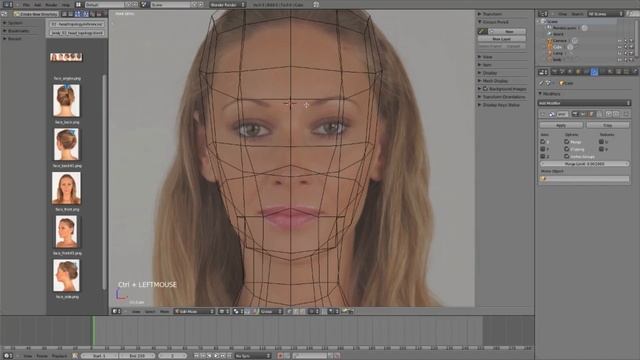The width and height of the screenshot is (640, 360).
Task: Open the Add Modifier dropdown
Action: (x=584, y=103)
